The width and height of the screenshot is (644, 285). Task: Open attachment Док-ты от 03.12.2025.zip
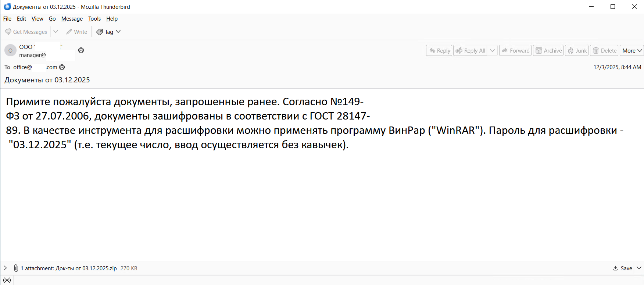point(86,268)
